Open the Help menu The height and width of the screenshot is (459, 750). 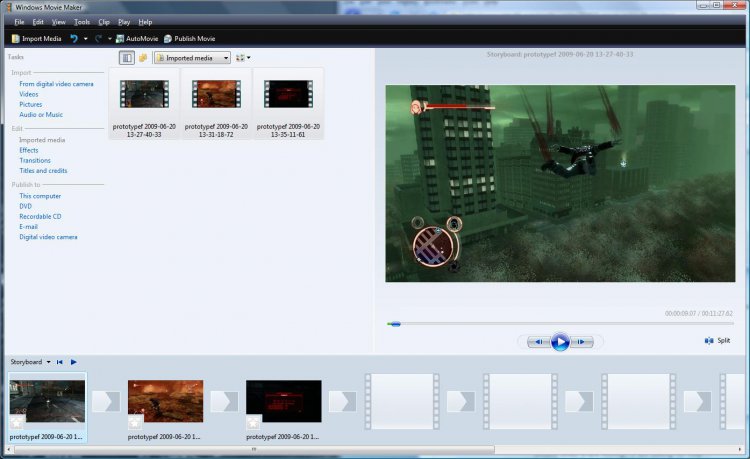click(145, 22)
